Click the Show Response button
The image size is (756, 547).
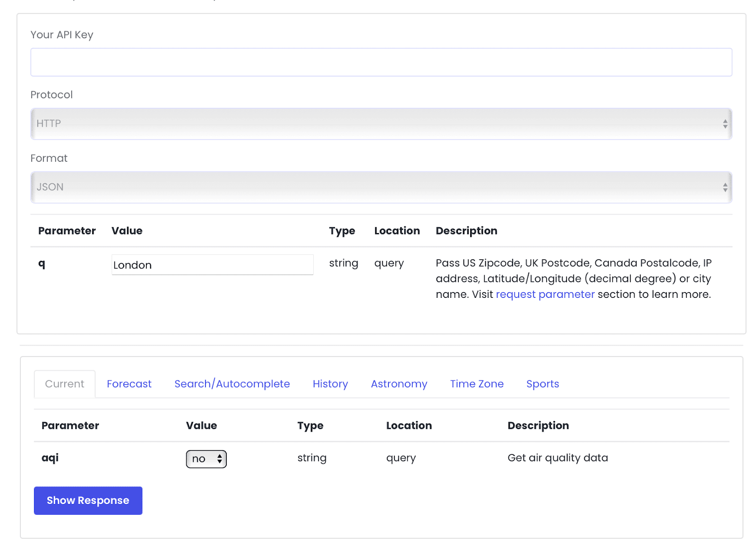click(x=88, y=501)
